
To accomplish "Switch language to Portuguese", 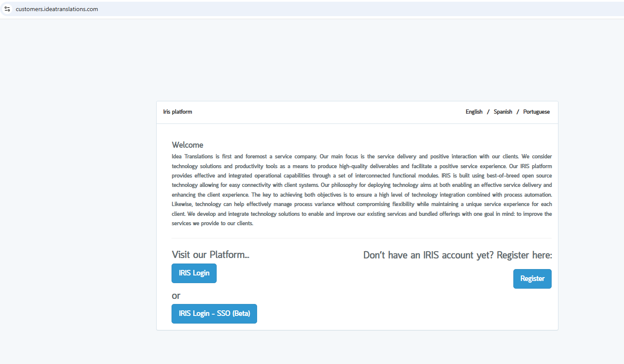I will (536, 112).
